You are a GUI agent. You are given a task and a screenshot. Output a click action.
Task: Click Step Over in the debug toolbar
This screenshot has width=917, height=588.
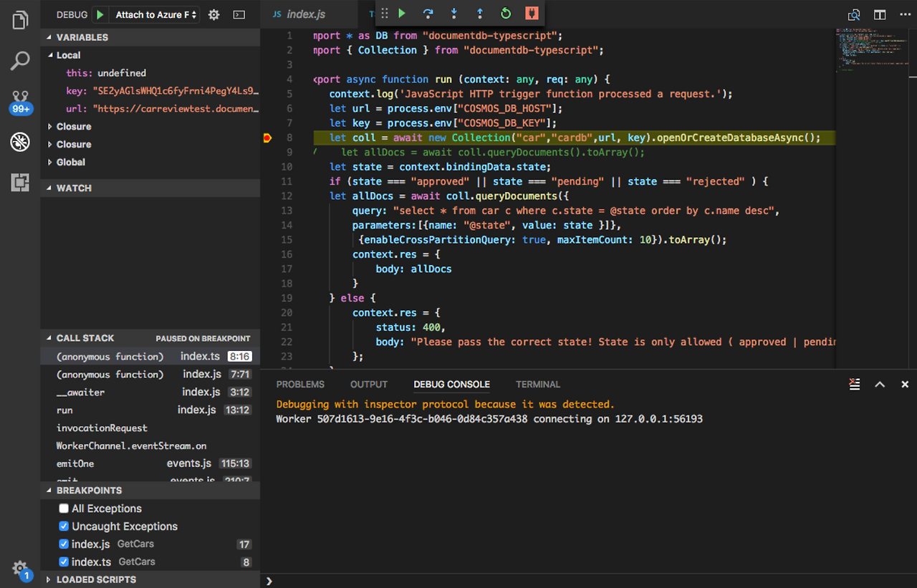[428, 14]
